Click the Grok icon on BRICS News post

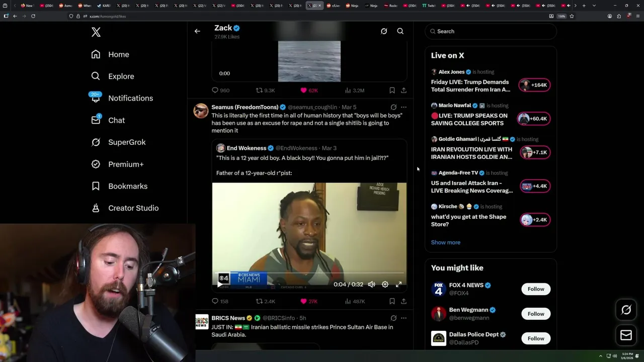pos(393,318)
